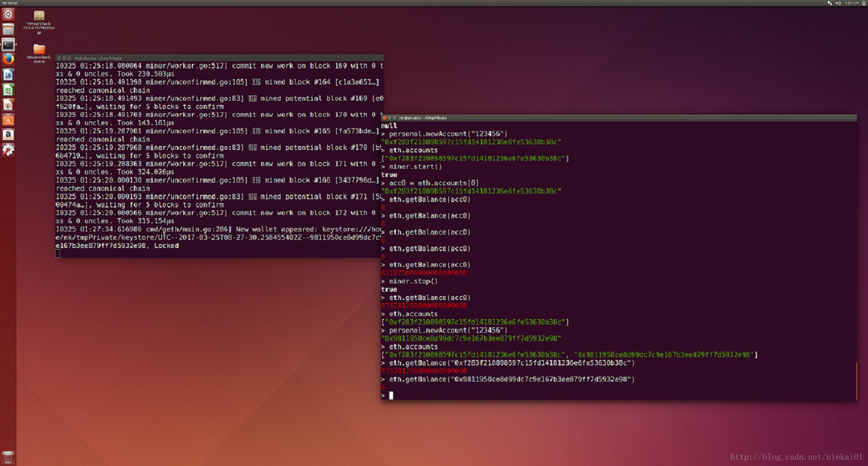Open the Amazon launcher icon
The width and height of the screenshot is (868, 466).
coord(8,135)
